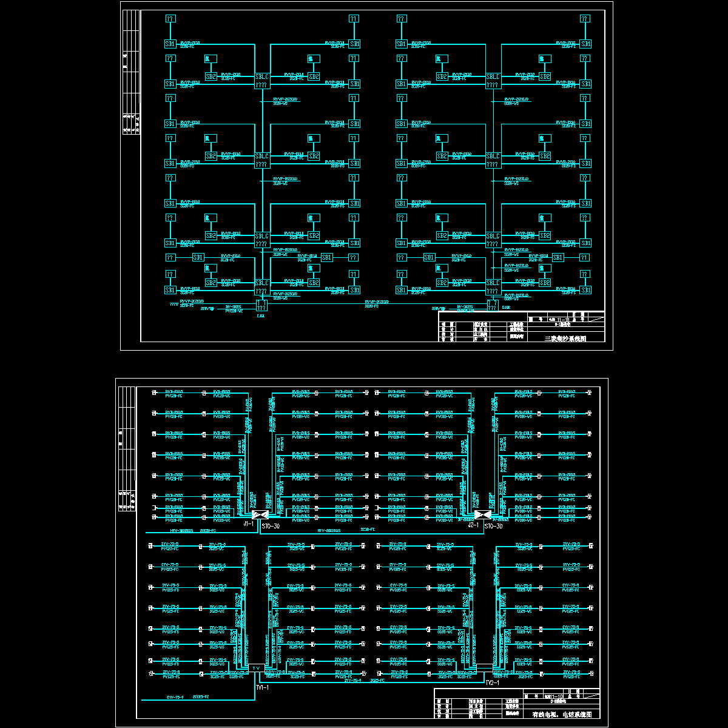Click the TV2-1 label
This screenshot has width=728, height=728.
coord(492,682)
